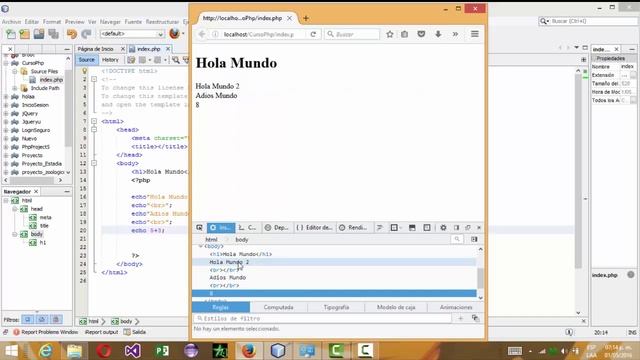Select the PhpProject5 project
Viewport: 640px width, 360px height.
(36, 147)
